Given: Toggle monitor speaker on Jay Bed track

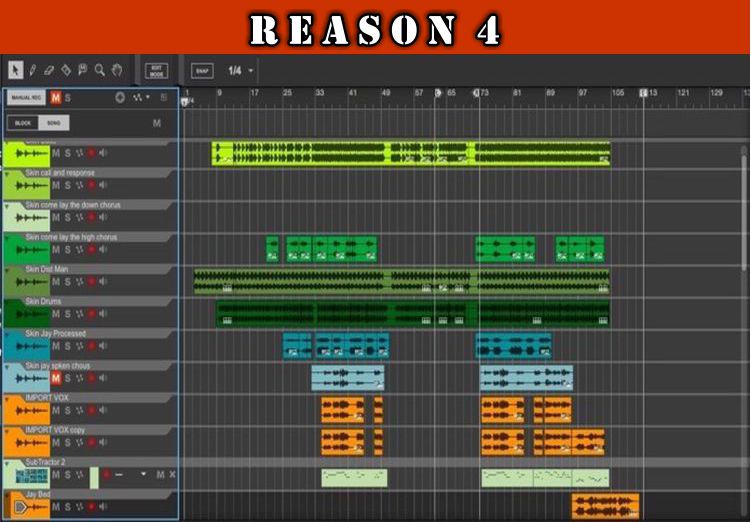Looking at the screenshot, I should (103, 507).
